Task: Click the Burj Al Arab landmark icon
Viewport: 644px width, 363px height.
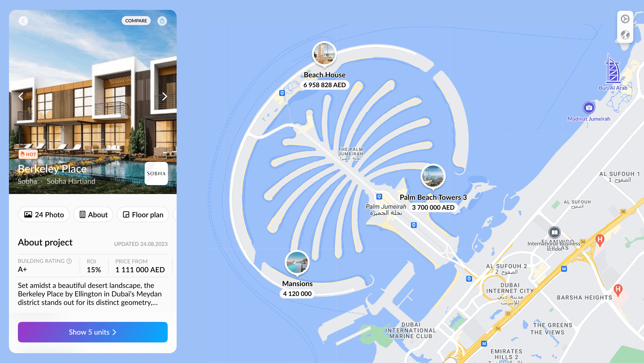Action: (613, 68)
